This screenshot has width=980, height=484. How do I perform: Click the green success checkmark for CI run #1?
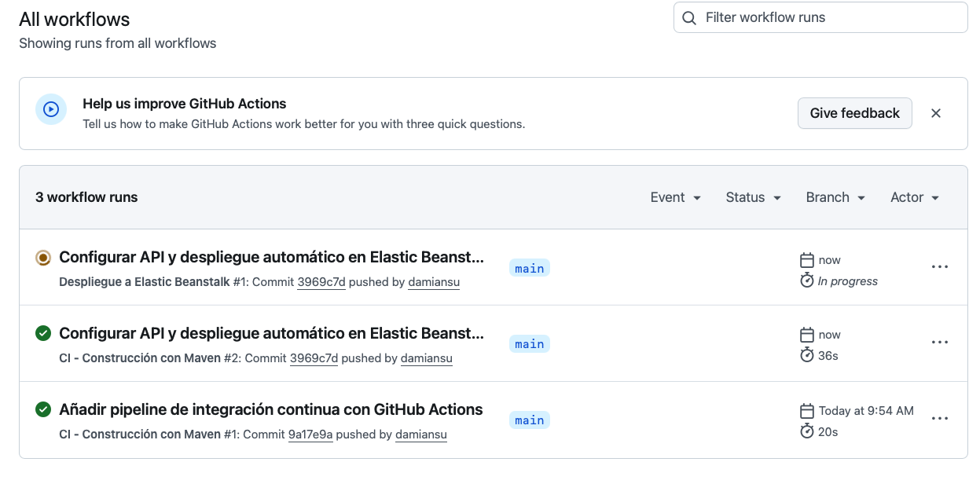pos(43,410)
